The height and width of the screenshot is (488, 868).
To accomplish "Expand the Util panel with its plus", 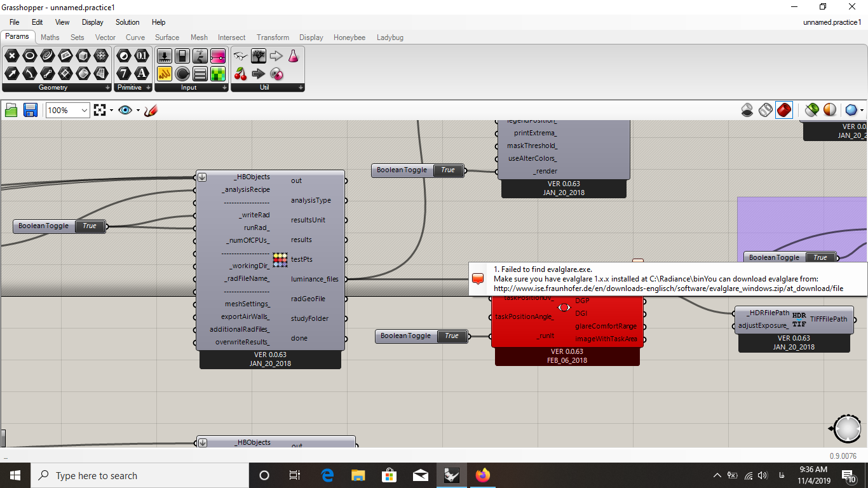I will [301, 88].
